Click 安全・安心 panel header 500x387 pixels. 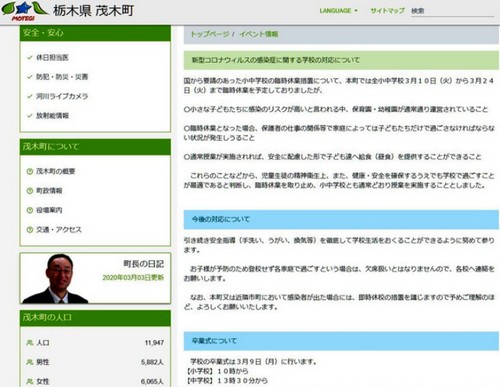95,33
